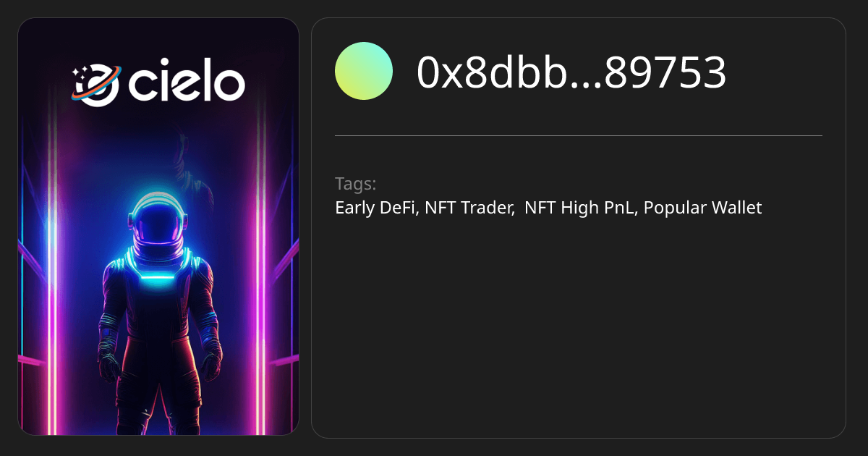
Task: Click the divider line under wallet address
Action: [x=579, y=135]
